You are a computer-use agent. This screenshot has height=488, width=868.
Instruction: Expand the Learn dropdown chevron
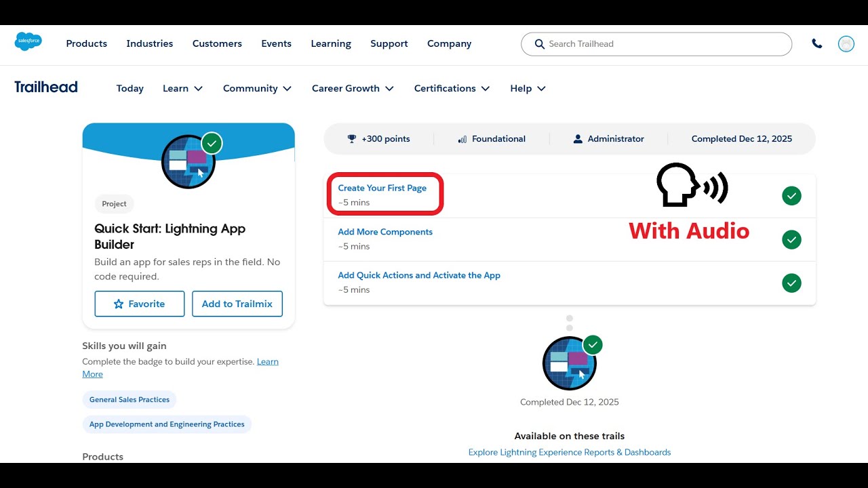click(199, 89)
